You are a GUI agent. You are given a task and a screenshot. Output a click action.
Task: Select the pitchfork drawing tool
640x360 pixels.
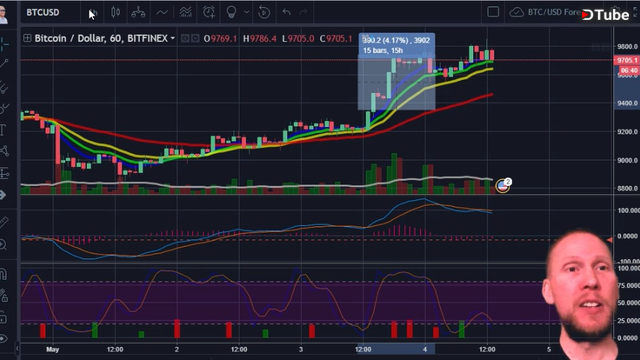pyautogui.click(x=4, y=87)
